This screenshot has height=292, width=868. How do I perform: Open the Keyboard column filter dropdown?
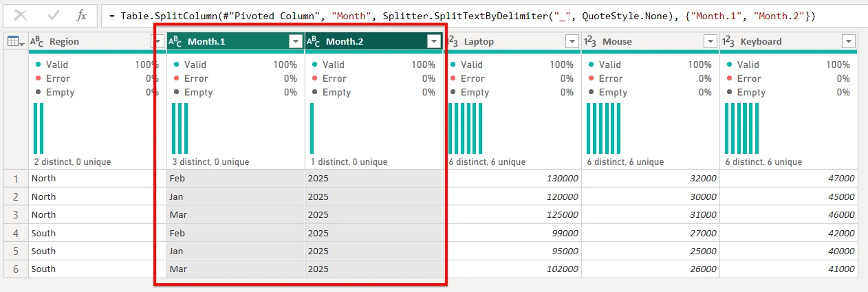[x=848, y=42]
